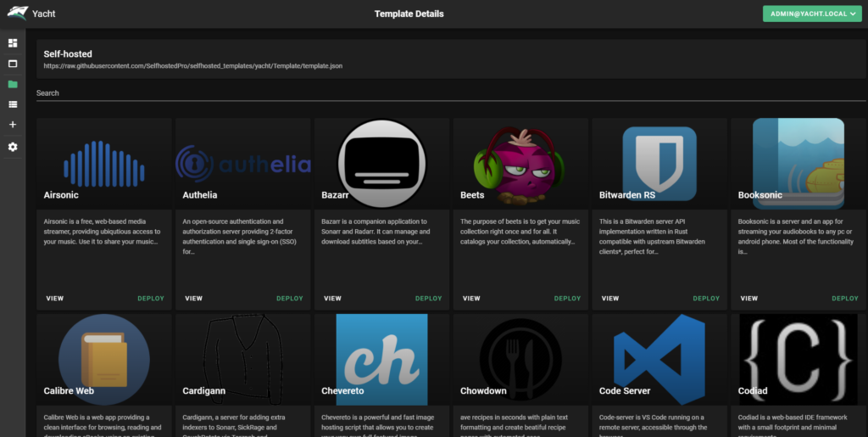Click the Code Server description text

click(x=654, y=427)
